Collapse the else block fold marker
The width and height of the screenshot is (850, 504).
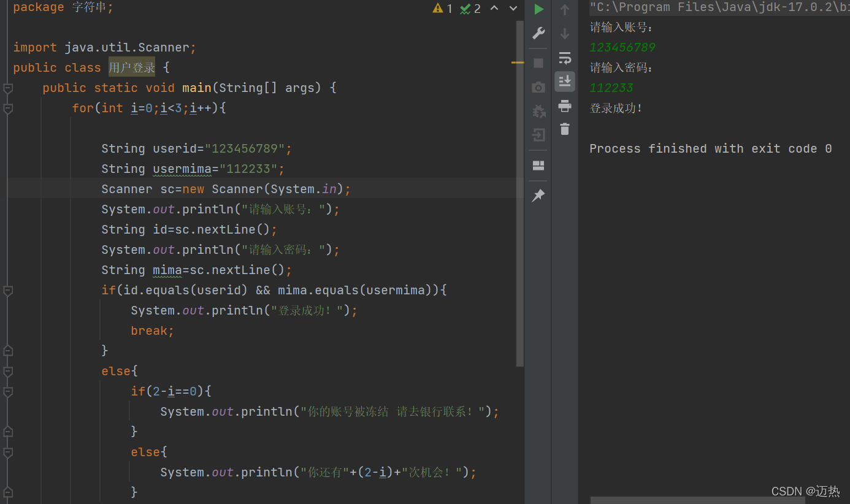point(8,372)
